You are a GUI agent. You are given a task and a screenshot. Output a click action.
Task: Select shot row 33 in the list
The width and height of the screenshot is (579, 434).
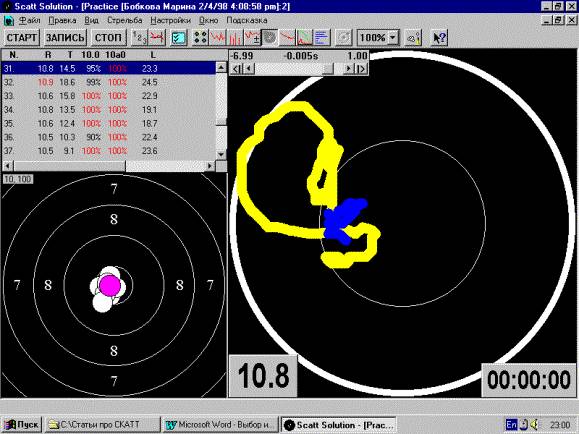coord(109,96)
